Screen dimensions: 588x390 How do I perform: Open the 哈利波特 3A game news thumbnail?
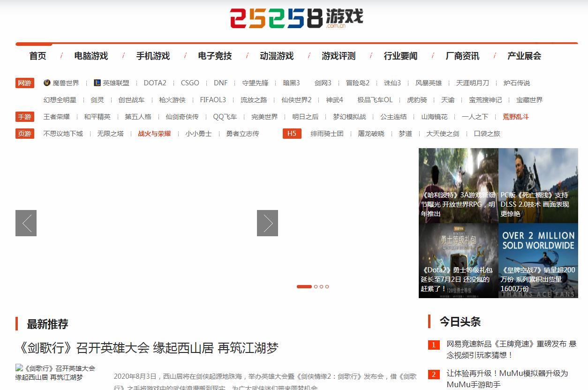tap(459, 186)
